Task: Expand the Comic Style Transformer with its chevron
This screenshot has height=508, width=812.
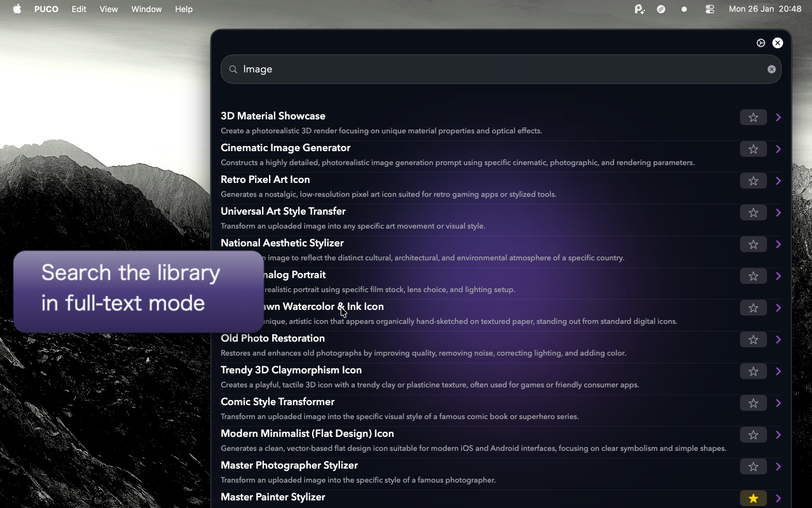Action: coord(778,403)
